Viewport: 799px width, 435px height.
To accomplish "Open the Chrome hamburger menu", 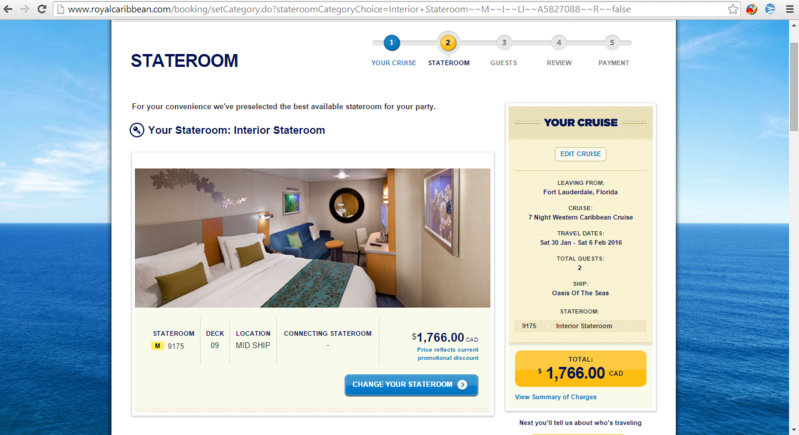I will (x=789, y=9).
